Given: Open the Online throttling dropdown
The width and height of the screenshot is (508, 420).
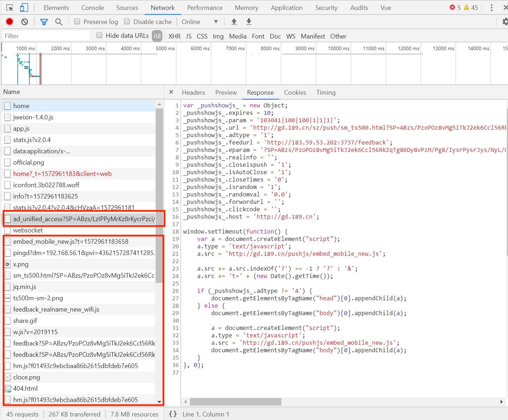Looking at the screenshot, I should [199, 22].
